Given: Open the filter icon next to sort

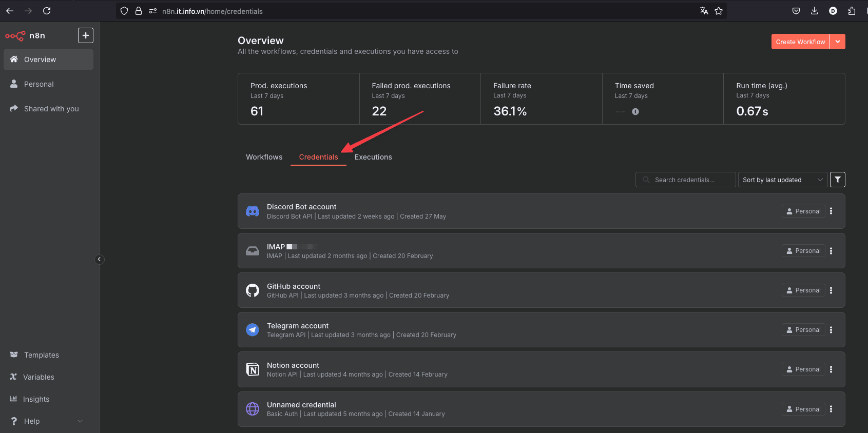Looking at the screenshot, I should tap(837, 180).
